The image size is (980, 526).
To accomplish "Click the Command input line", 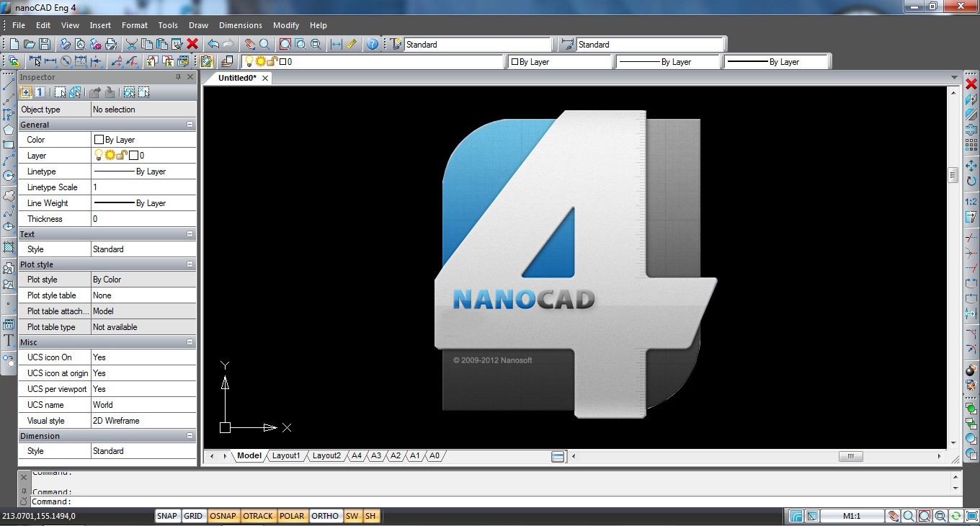I will coord(496,502).
